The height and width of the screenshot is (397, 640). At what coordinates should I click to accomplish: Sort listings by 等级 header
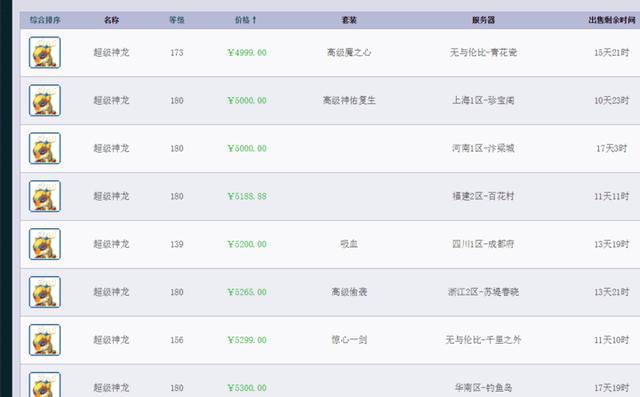[177, 20]
